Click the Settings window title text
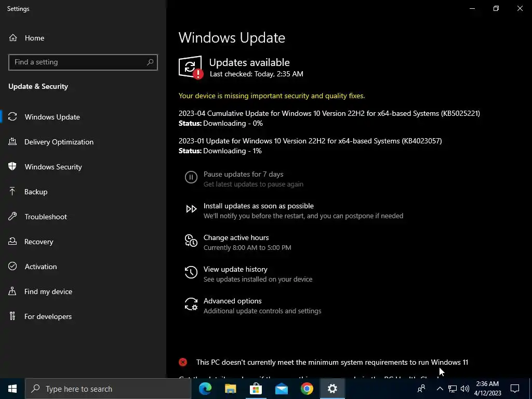Viewport: 532px width, 399px height. tap(18, 9)
